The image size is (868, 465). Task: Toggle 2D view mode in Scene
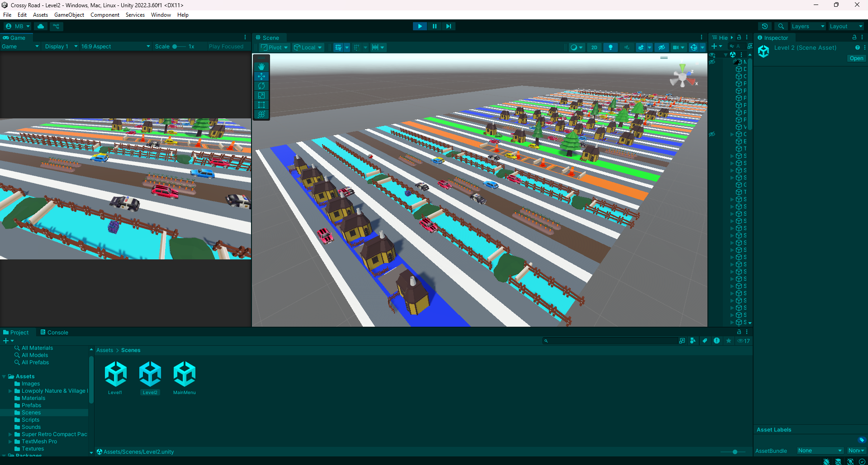point(594,47)
